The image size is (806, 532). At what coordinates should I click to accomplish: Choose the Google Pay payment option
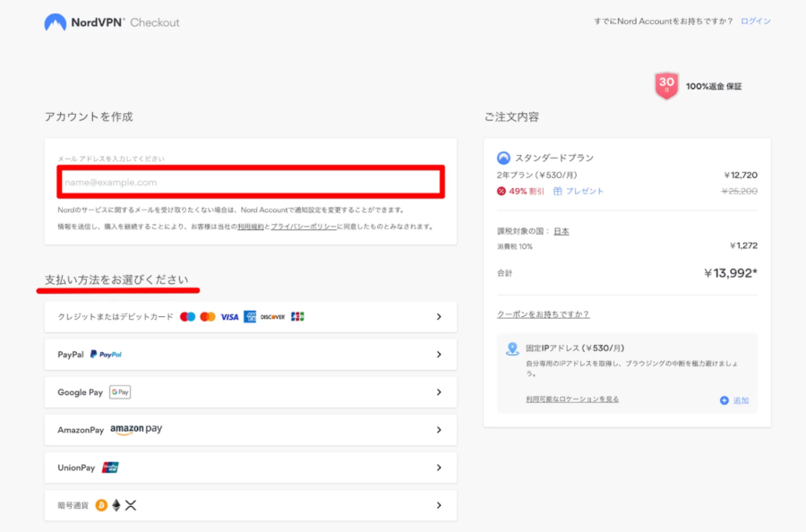251,392
